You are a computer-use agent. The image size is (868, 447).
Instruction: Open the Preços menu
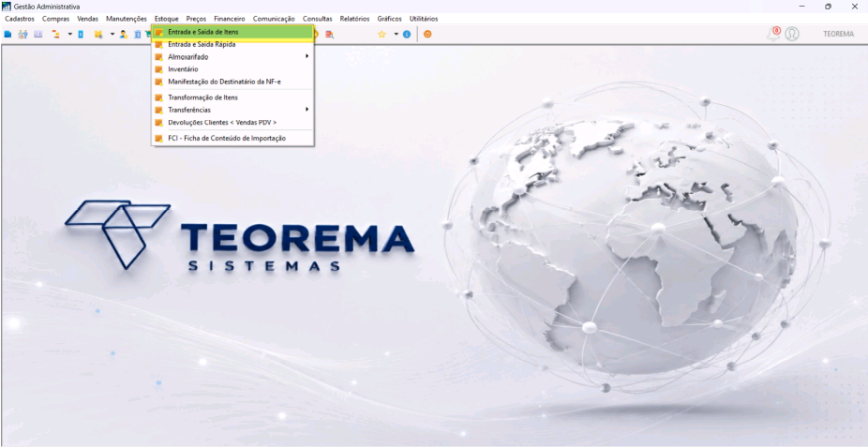pyautogui.click(x=196, y=19)
